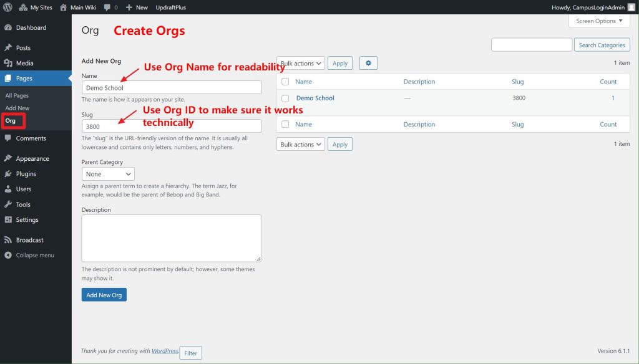
Task: Open Broadcast in the sidebar
Action: 29,240
